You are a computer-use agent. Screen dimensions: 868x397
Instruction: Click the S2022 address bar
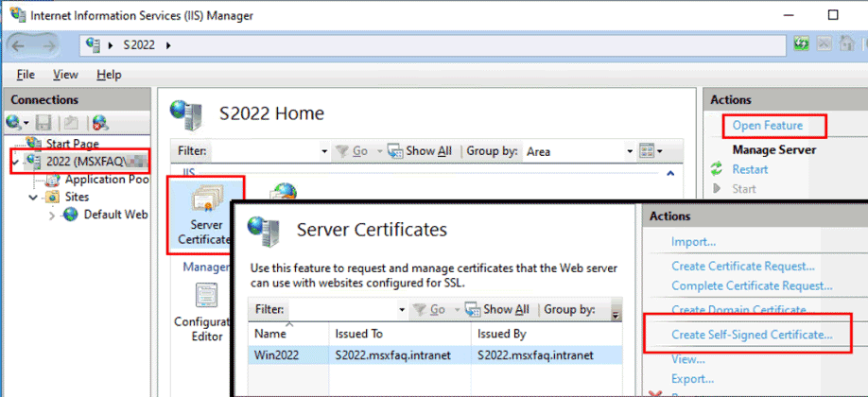point(432,45)
